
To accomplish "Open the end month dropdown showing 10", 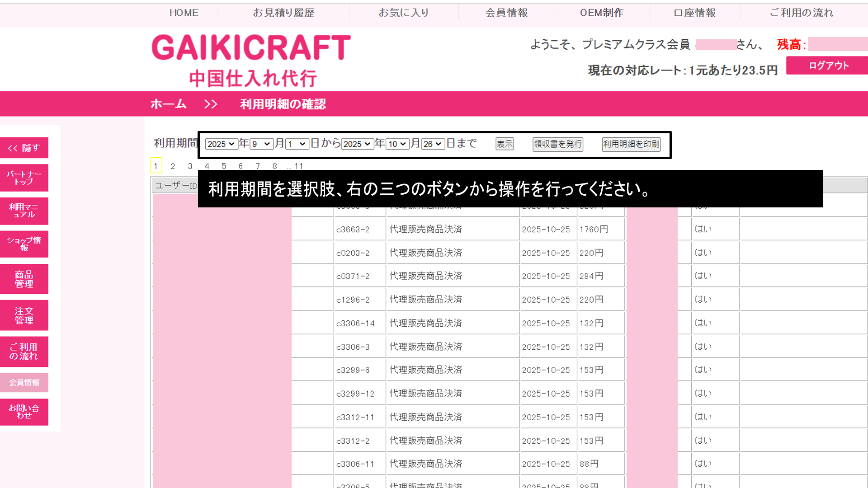I will click(397, 144).
